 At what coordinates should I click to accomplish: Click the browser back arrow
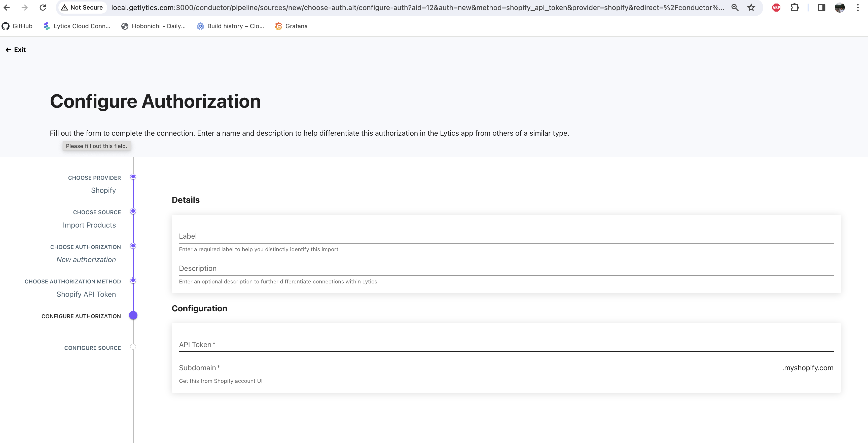[7, 7]
